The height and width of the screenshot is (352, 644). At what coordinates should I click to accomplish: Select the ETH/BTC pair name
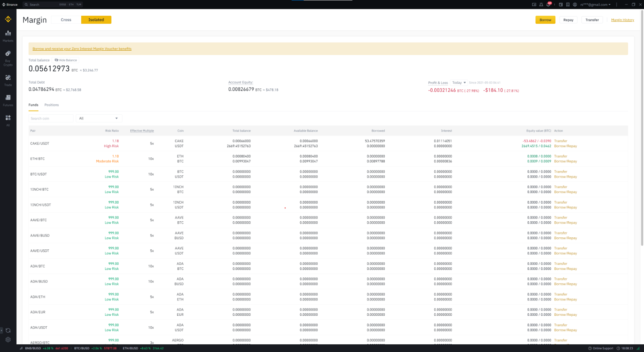(x=37, y=159)
